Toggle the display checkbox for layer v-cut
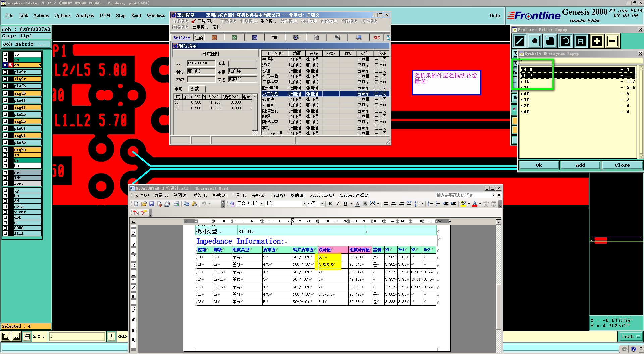This screenshot has height=354, width=644. click(x=5, y=212)
